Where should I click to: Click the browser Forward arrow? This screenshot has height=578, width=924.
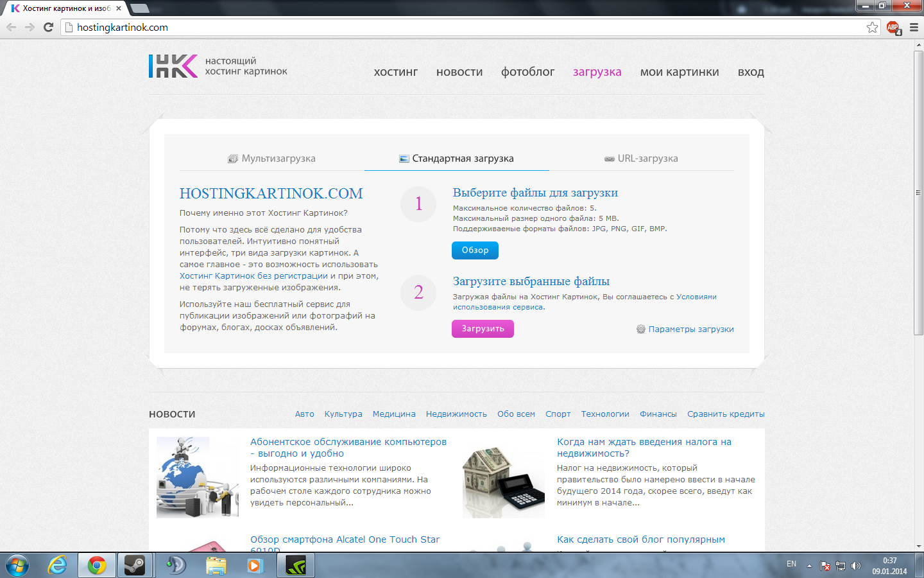coord(30,27)
